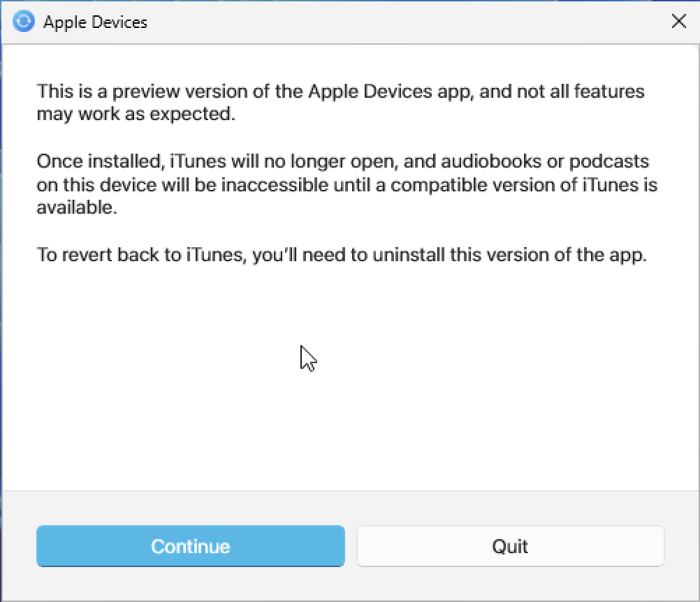Close the Apple Devices dialog with X
This screenshot has width=700, height=602.
click(678, 21)
